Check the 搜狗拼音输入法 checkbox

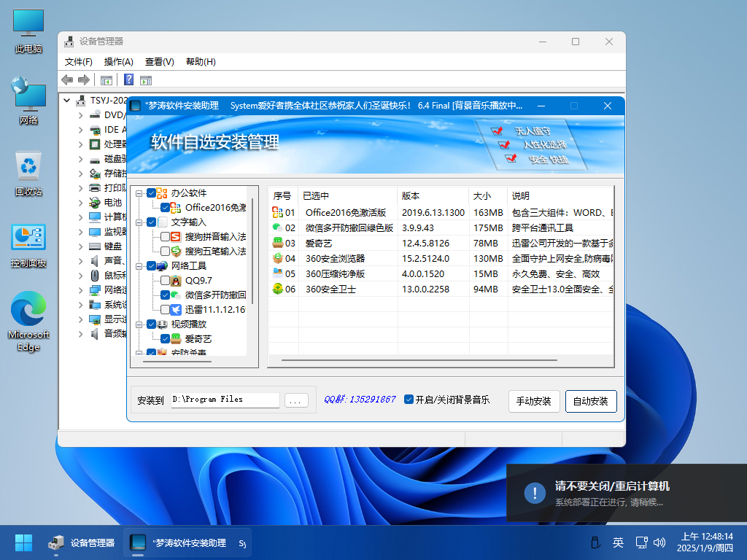pos(166,237)
